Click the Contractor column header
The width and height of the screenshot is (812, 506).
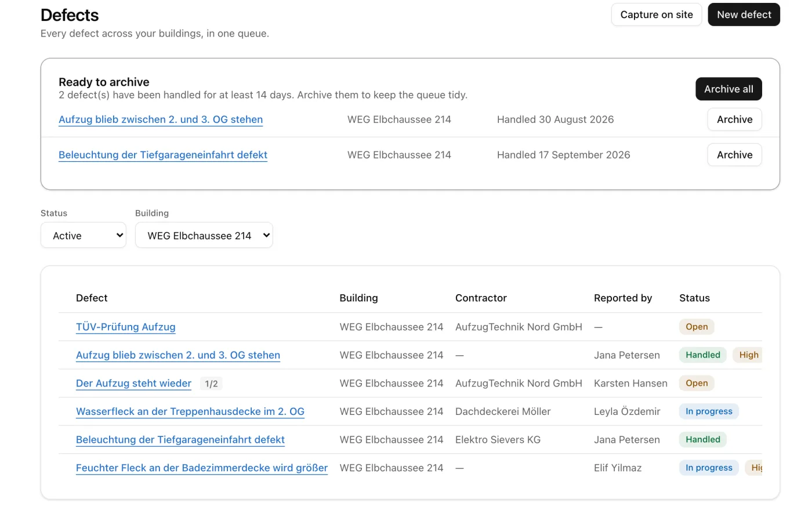coord(481,298)
